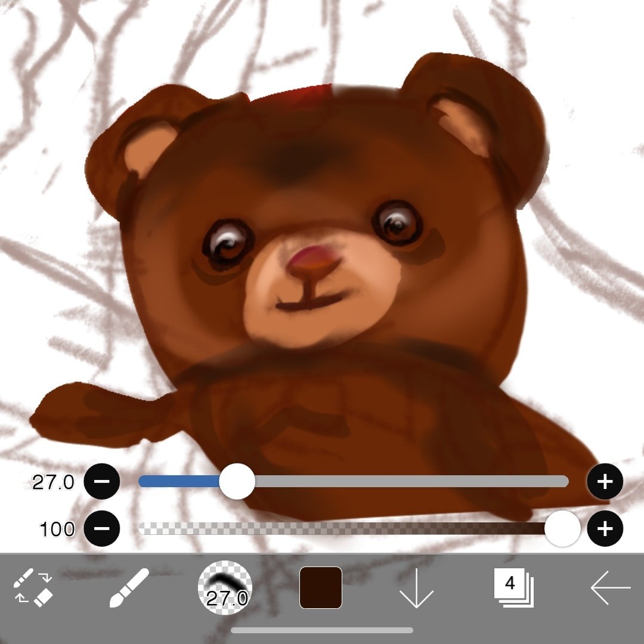Open the brush tool selector
This screenshot has width=644, height=644.
129,588
